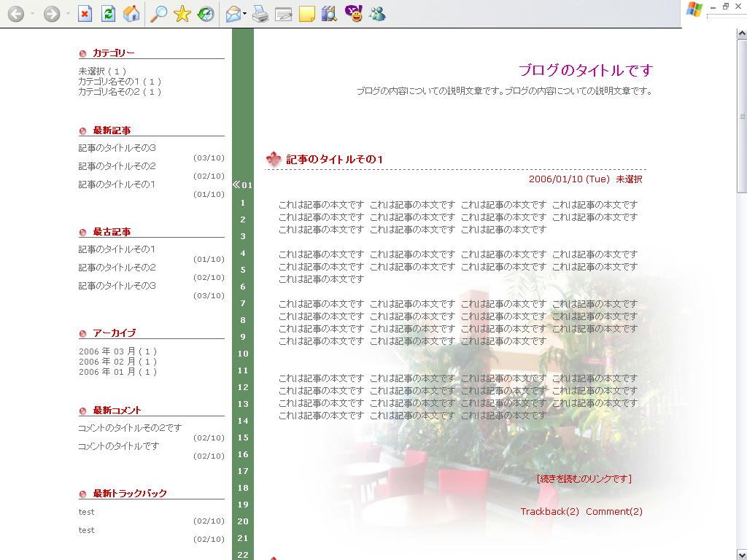
Task: Open category 未選択 ( 1 )
Action: (102, 71)
